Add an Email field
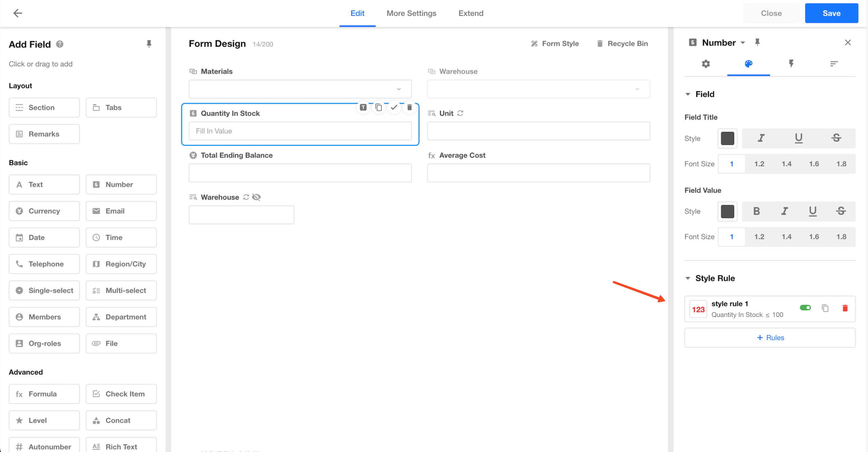Viewport: 868px width, 452px height. coord(121,211)
